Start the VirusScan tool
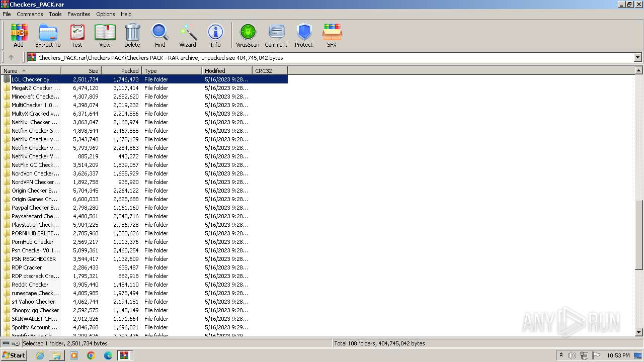Screen dimensions: 644x362 [248, 36]
